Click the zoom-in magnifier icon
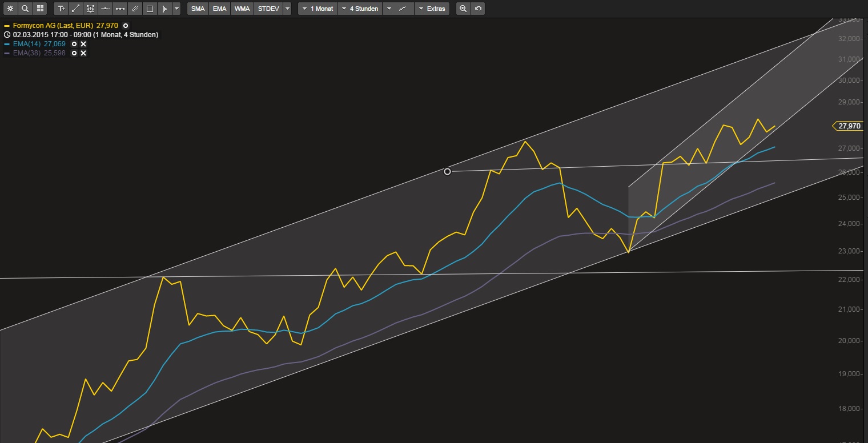This screenshot has height=443, width=868. 463,9
